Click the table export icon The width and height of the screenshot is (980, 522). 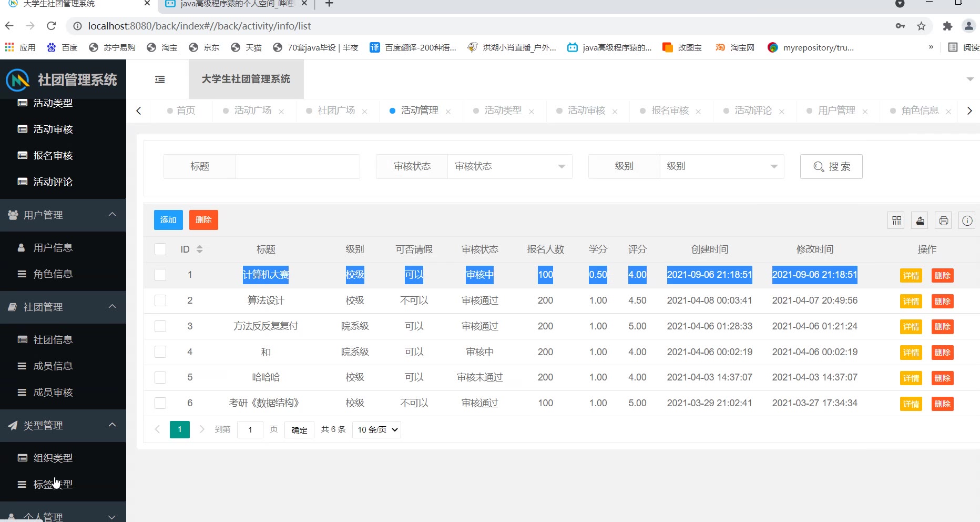pyautogui.click(x=920, y=220)
